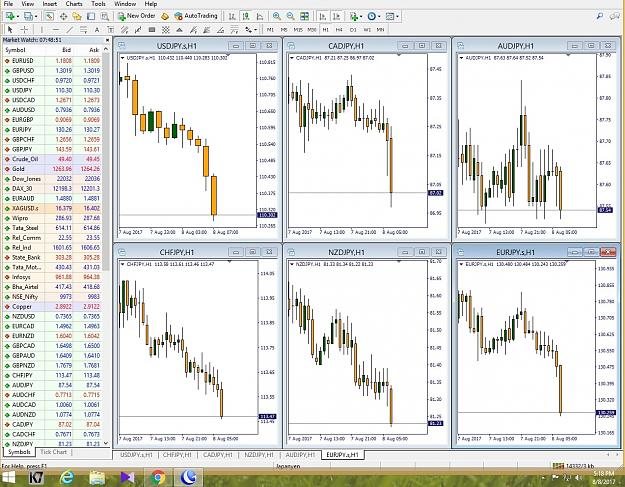Image resolution: width=625 pixels, height=487 pixels.
Task: Zoom in on the chart
Action: (x=276, y=16)
